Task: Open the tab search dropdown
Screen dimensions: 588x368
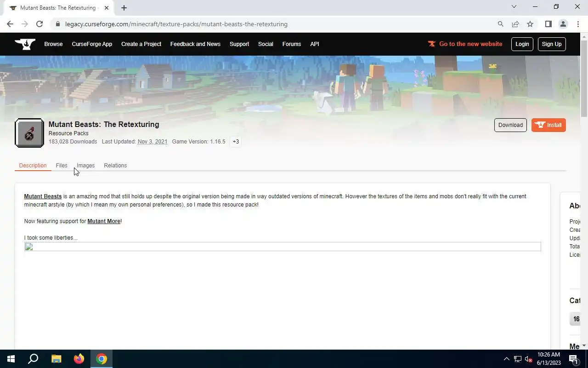Action: pos(514,6)
